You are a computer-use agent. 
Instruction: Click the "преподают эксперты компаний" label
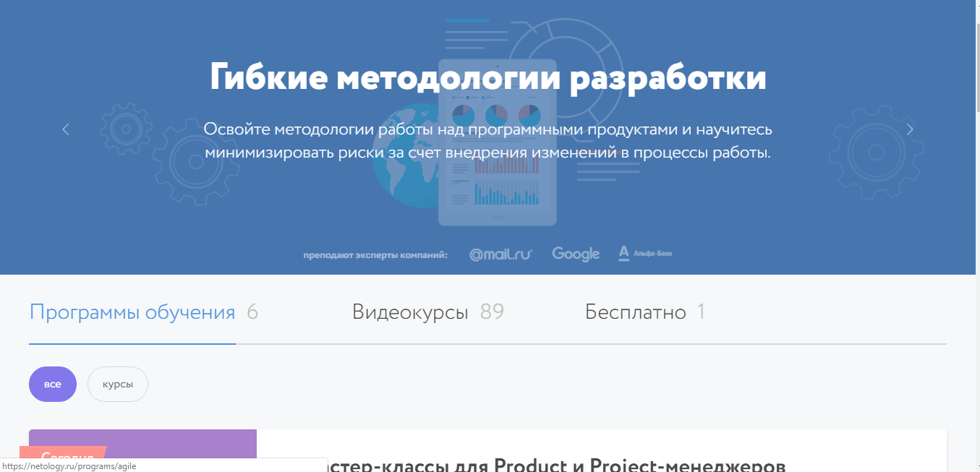click(375, 255)
